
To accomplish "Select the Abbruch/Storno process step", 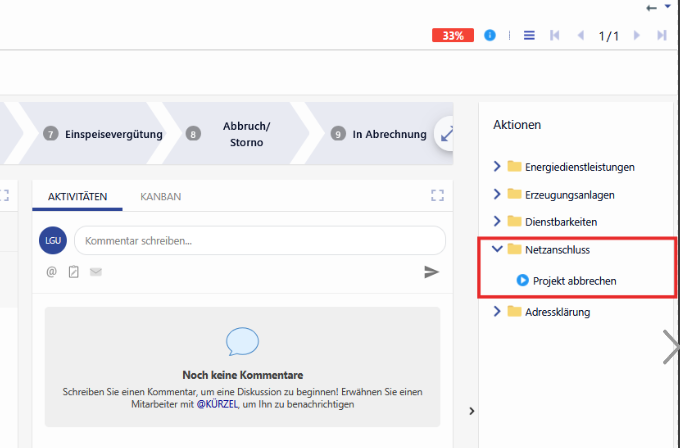I will [x=244, y=134].
